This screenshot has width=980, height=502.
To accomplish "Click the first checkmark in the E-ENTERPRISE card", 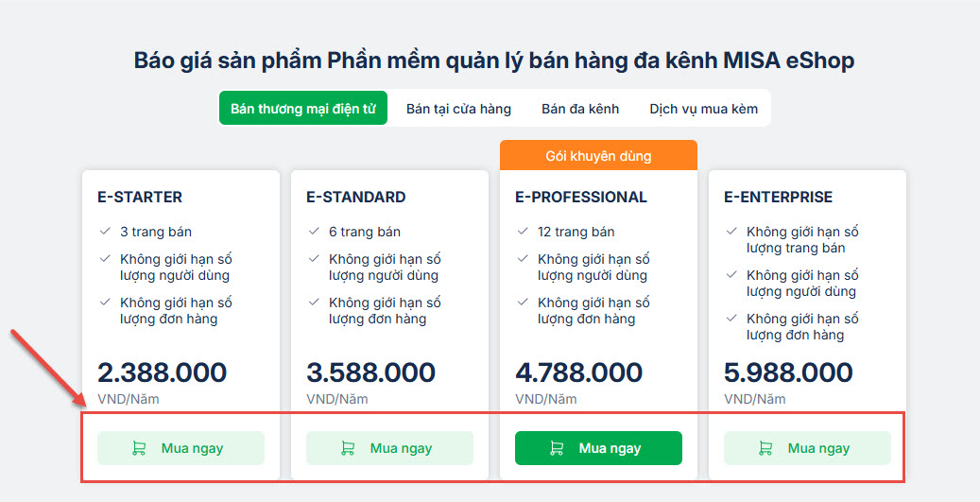I will [x=731, y=232].
